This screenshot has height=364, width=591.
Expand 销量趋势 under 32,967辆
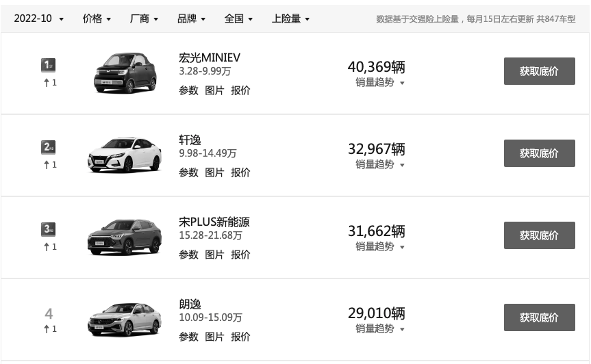point(380,164)
